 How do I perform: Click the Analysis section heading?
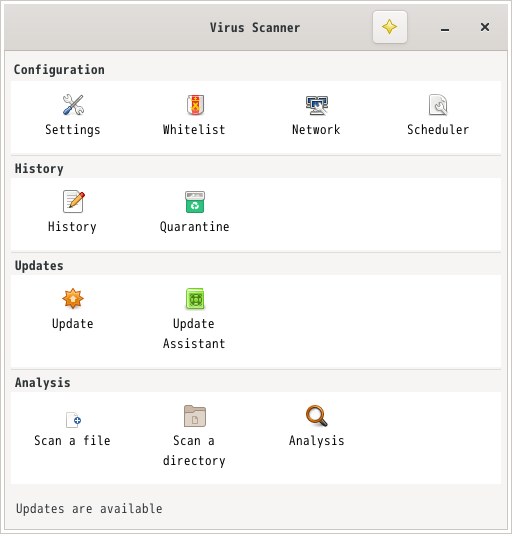pos(43,382)
